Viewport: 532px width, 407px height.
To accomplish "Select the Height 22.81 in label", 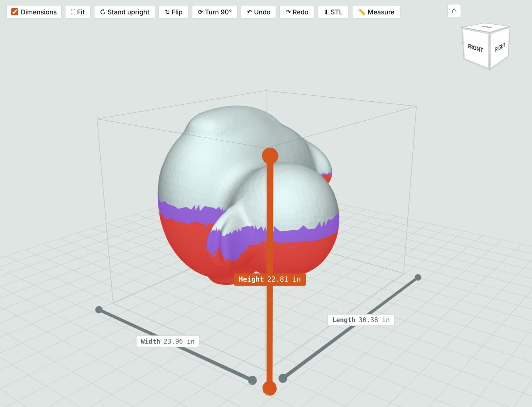I will (270, 279).
